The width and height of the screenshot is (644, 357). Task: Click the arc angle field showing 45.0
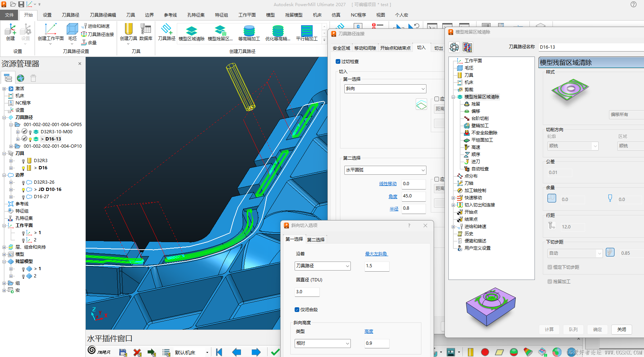[x=414, y=196]
